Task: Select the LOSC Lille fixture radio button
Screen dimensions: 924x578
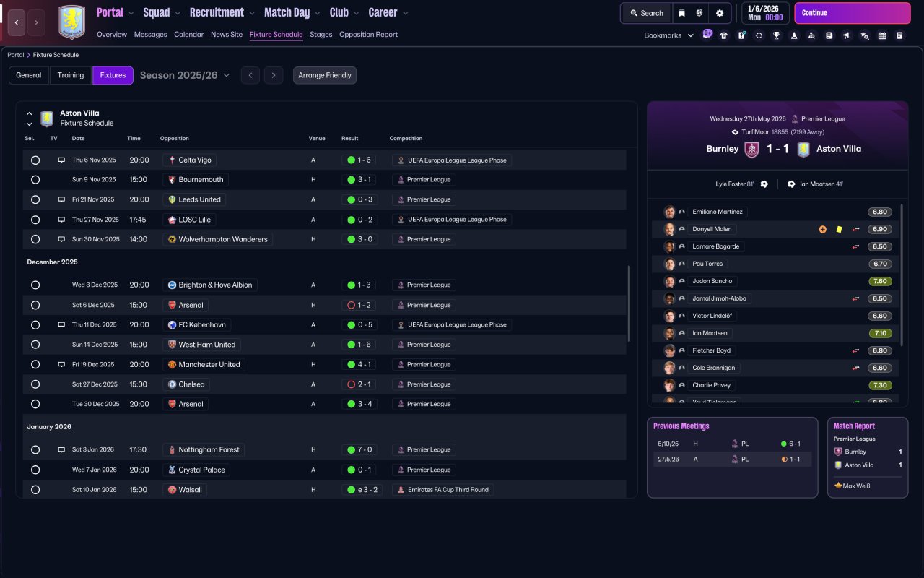Action: [35, 220]
